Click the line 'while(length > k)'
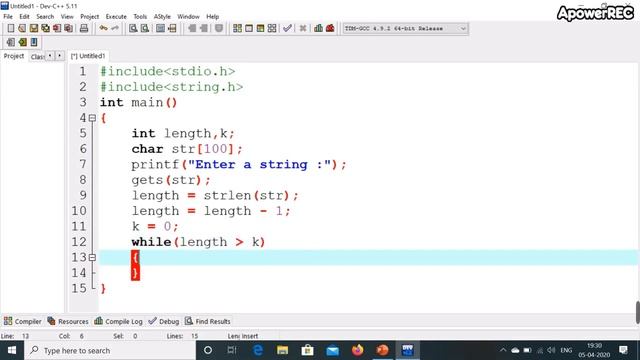 click(x=198, y=242)
